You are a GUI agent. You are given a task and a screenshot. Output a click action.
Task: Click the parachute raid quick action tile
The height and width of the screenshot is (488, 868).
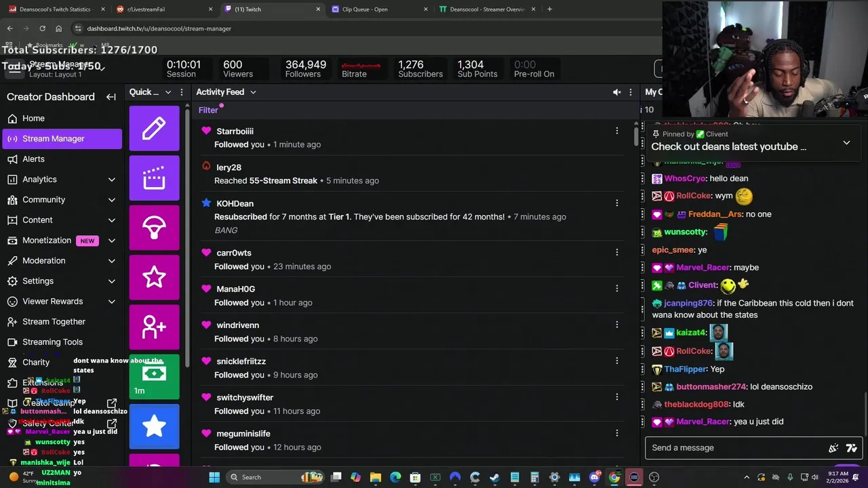(155, 228)
